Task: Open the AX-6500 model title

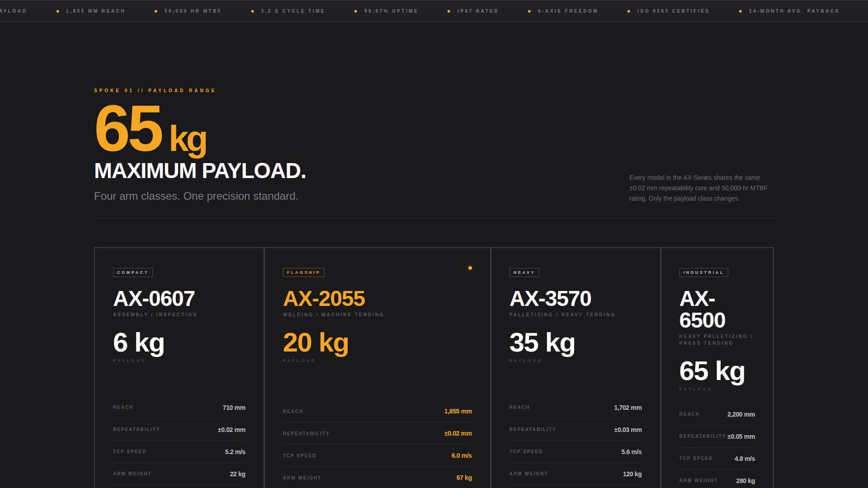Action: [702, 310]
